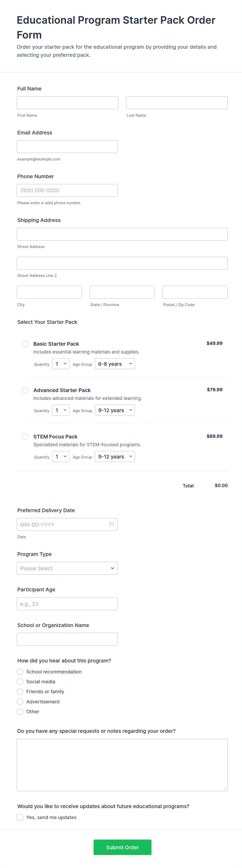242x868 pixels.
Task: Select 'School recommendation' radio option
Action: (20, 672)
